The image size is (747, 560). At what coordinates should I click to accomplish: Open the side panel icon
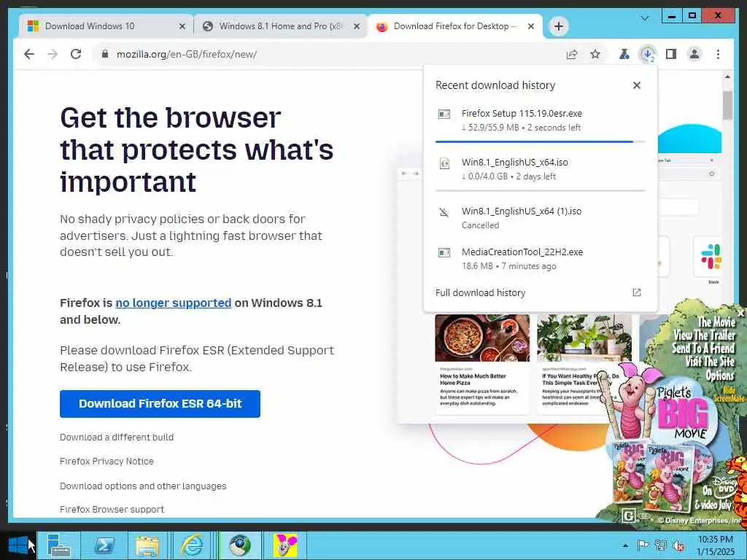point(671,54)
